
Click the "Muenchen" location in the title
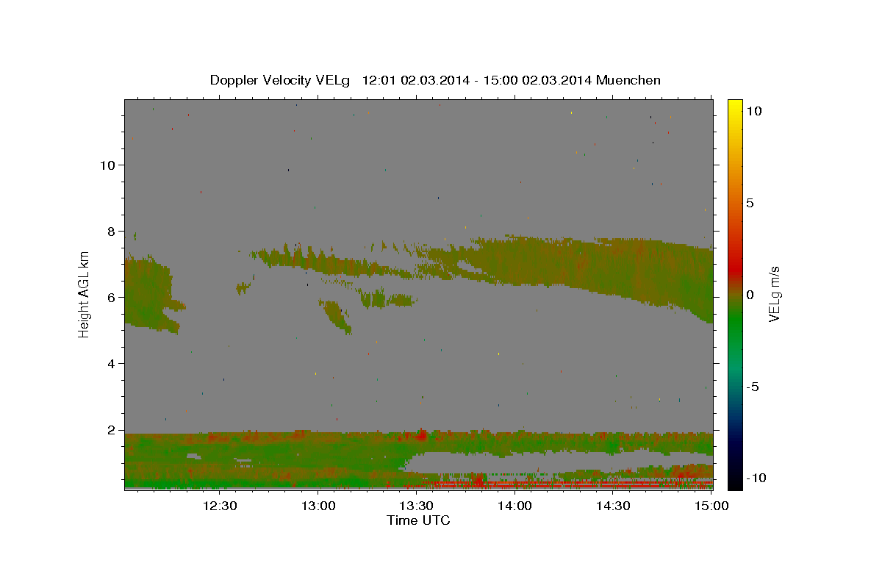[628, 80]
